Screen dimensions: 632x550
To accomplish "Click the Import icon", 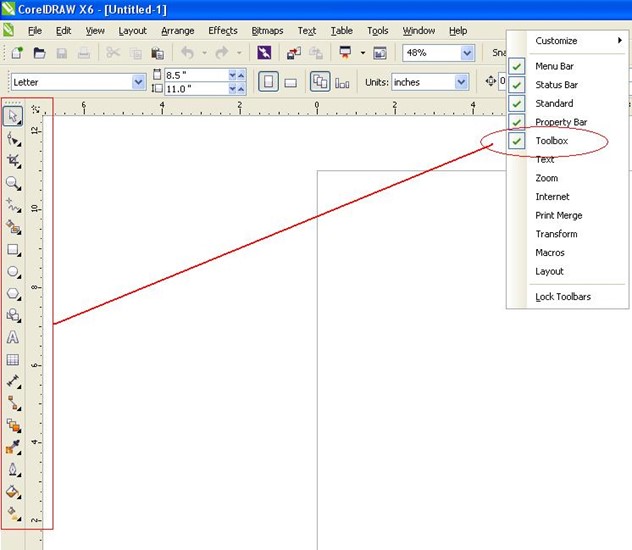I will (294, 53).
